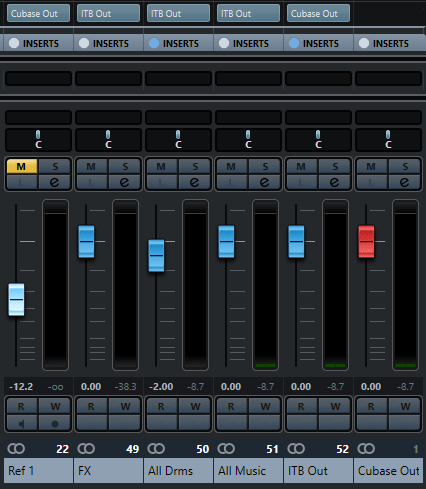Select the All Drms channel name label
426x489 pixels.
pos(178,471)
